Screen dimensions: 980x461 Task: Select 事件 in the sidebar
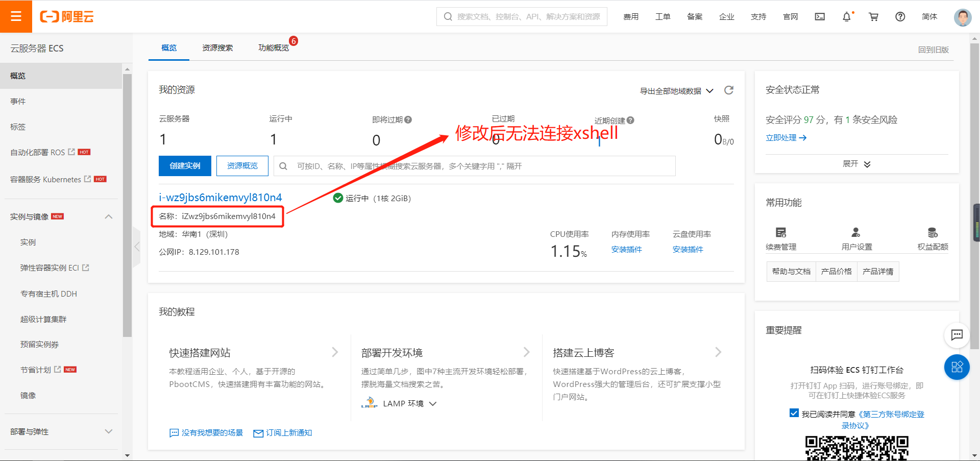coord(18,101)
